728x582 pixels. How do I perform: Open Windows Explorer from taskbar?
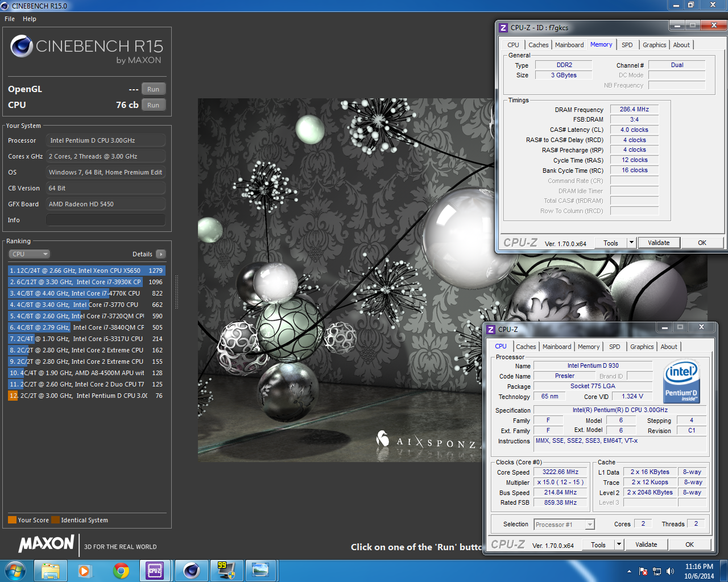pos(50,571)
